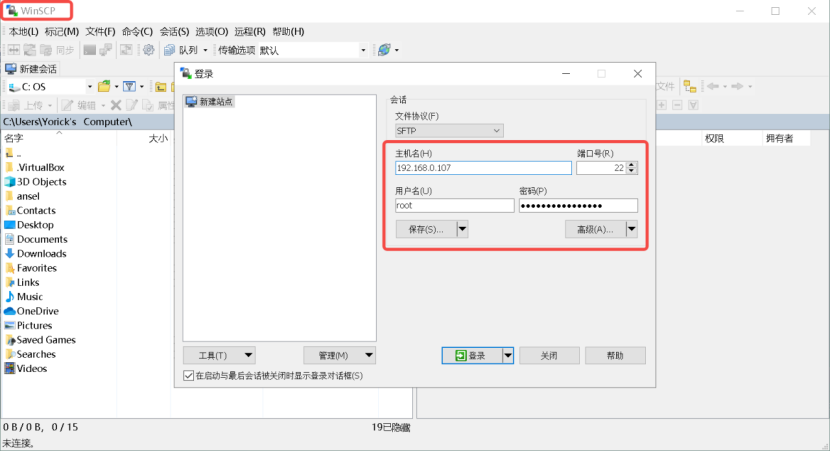The height and width of the screenshot is (451, 830).
Task: Open the 选项(O) menu
Action: (x=212, y=32)
